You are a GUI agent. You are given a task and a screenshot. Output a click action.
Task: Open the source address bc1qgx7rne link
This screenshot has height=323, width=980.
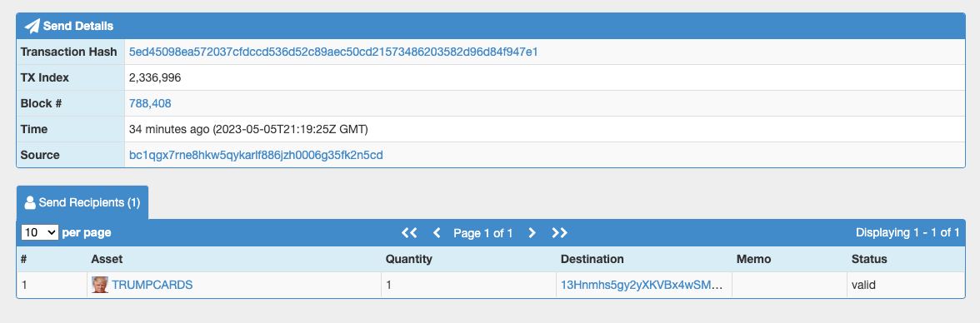(256, 155)
